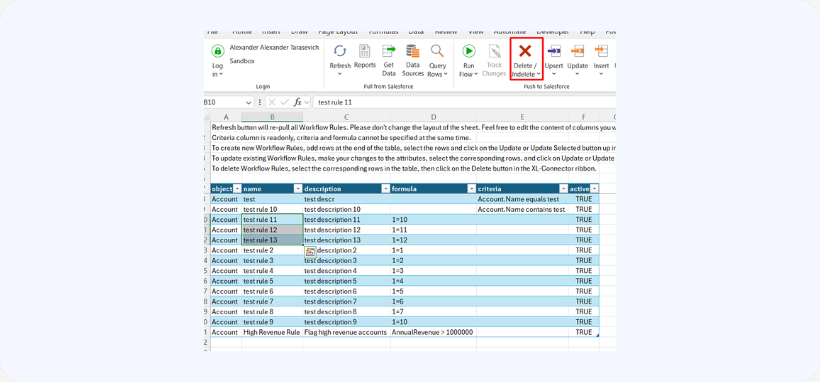This screenshot has width=820, height=382.
Task: Click the Query Rows magnifier icon
Action: (437, 51)
